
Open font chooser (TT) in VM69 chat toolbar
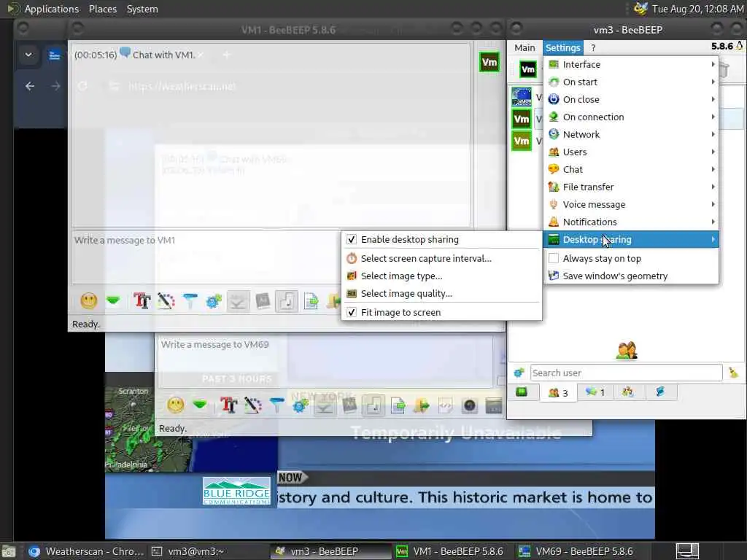coord(228,405)
